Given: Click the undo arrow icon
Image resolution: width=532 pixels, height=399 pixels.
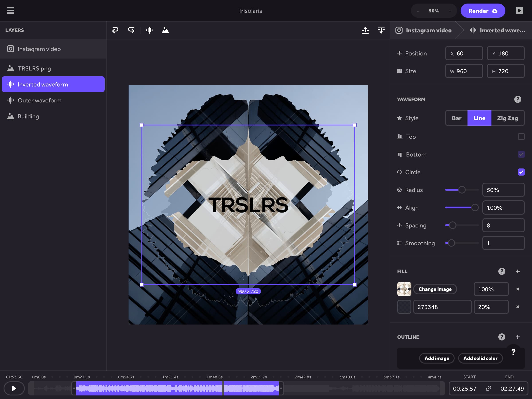Looking at the screenshot, I should (x=115, y=30).
